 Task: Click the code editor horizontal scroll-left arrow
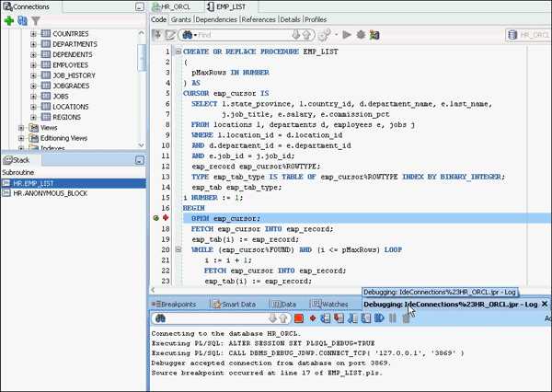click(x=153, y=290)
